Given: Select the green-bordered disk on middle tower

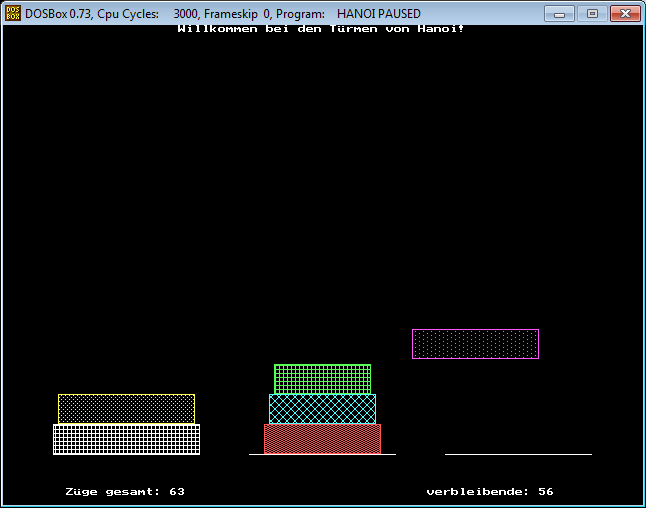Looking at the screenshot, I should tap(322, 379).
